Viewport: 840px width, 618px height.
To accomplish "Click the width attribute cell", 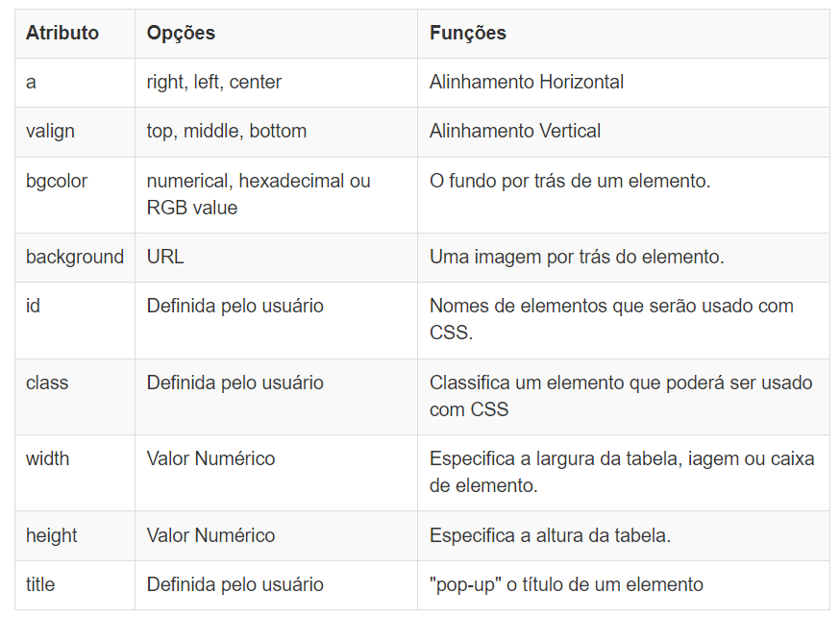I will (x=48, y=458).
